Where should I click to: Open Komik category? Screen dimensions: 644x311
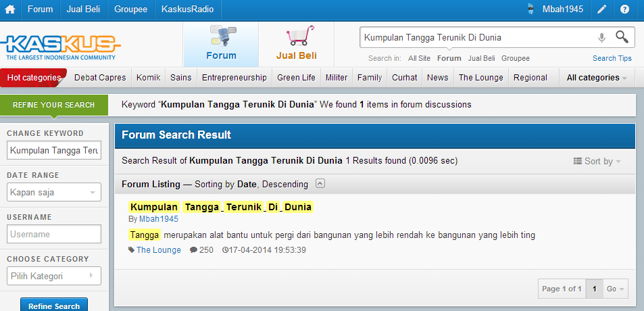(148, 78)
